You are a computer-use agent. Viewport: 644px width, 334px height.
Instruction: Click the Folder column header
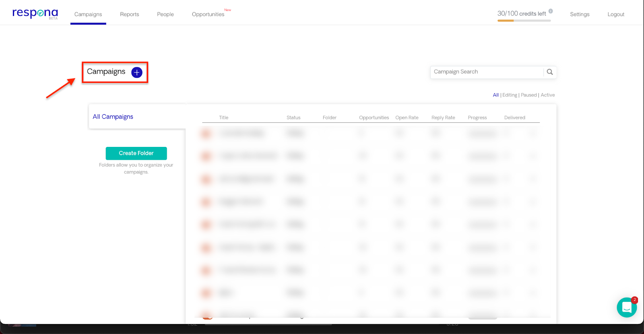pyautogui.click(x=330, y=118)
